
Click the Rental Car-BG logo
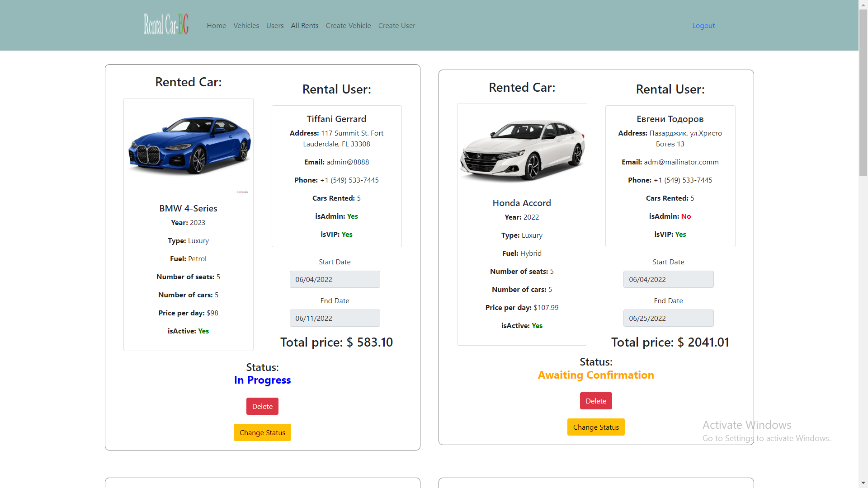(165, 24)
